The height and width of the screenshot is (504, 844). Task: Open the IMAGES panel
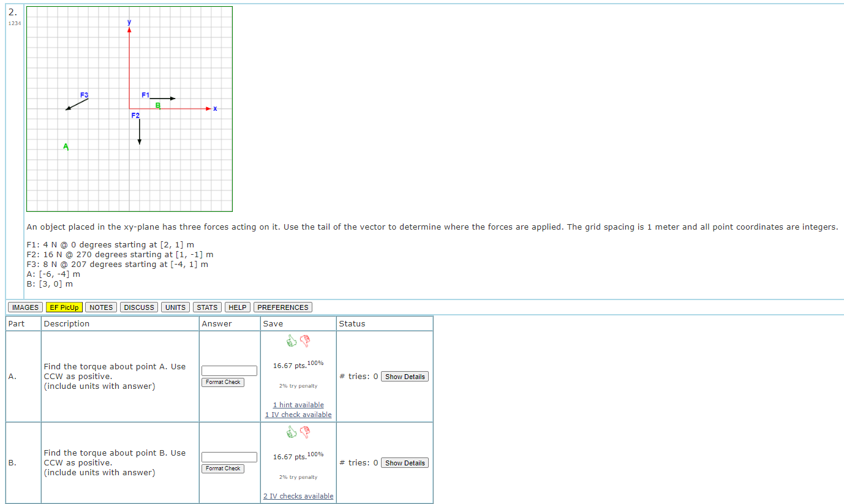point(24,307)
